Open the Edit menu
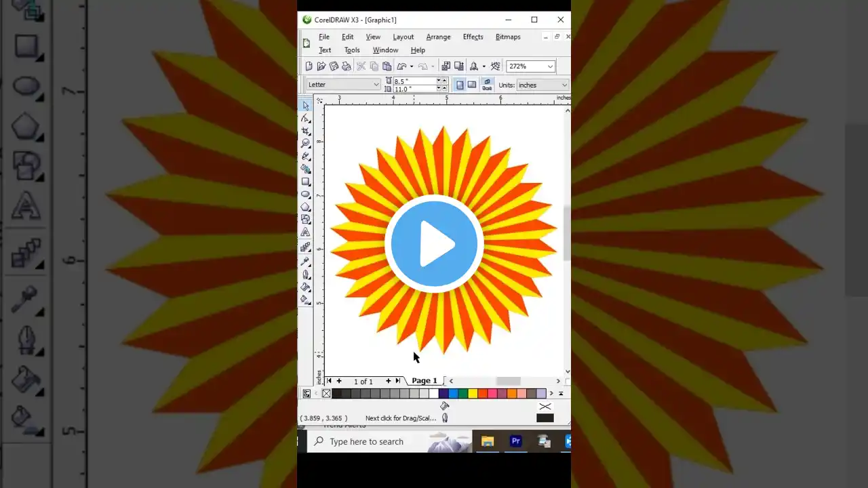868x488 pixels. point(348,37)
